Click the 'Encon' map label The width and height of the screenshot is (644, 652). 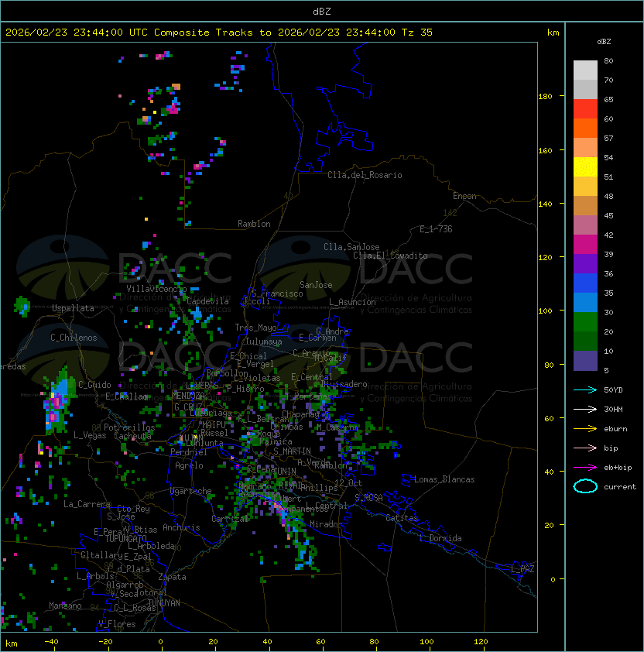pyautogui.click(x=464, y=196)
